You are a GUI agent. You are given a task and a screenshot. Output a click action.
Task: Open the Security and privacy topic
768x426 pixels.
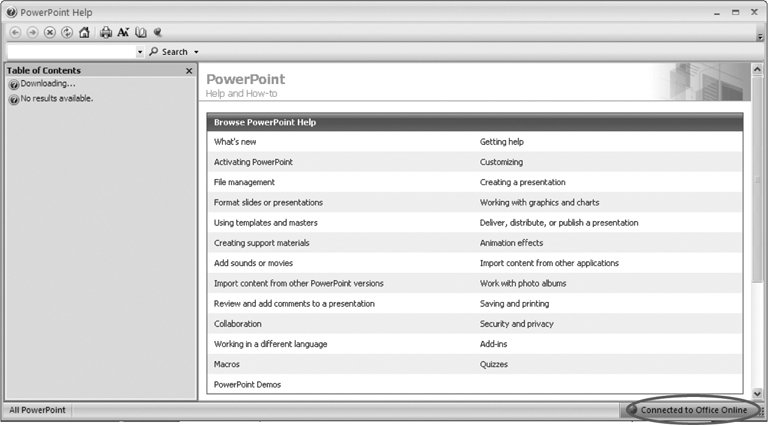click(x=516, y=324)
